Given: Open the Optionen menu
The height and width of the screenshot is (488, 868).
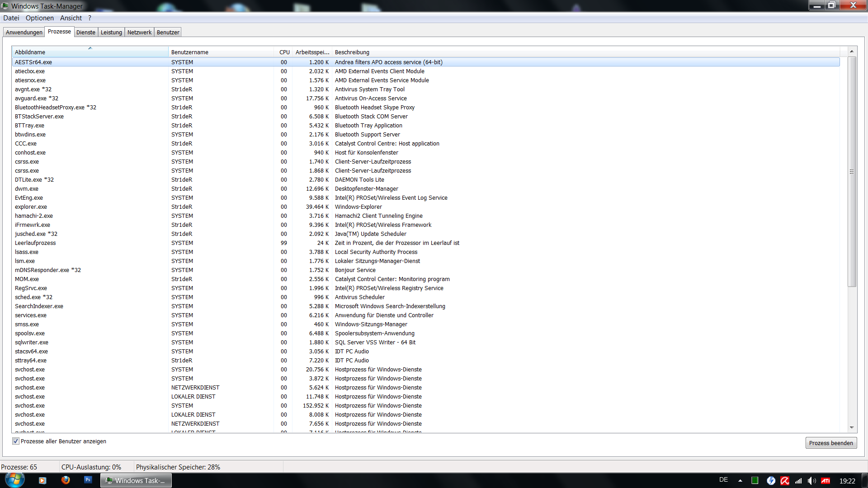Looking at the screenshot, I should [x=40, y=18].
